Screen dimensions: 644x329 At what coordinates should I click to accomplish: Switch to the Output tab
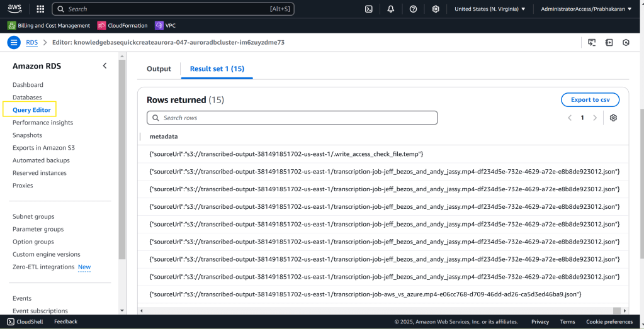159,69
